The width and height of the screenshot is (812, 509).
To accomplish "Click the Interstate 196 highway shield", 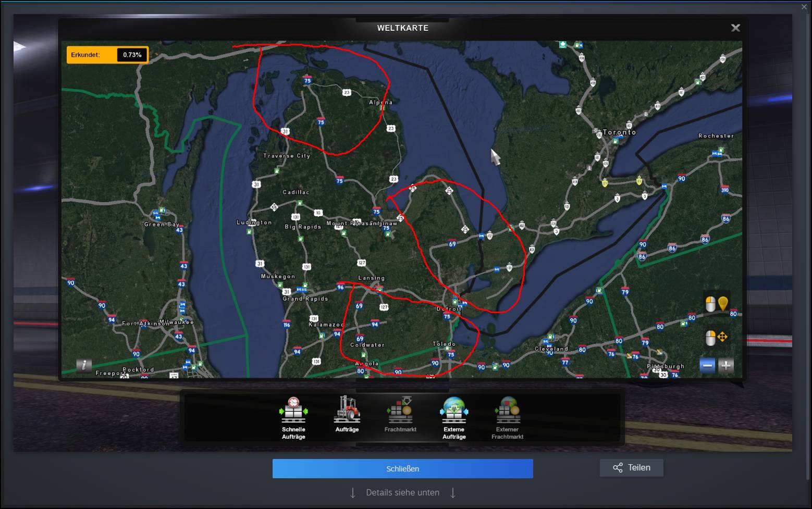I will point(287,325).
